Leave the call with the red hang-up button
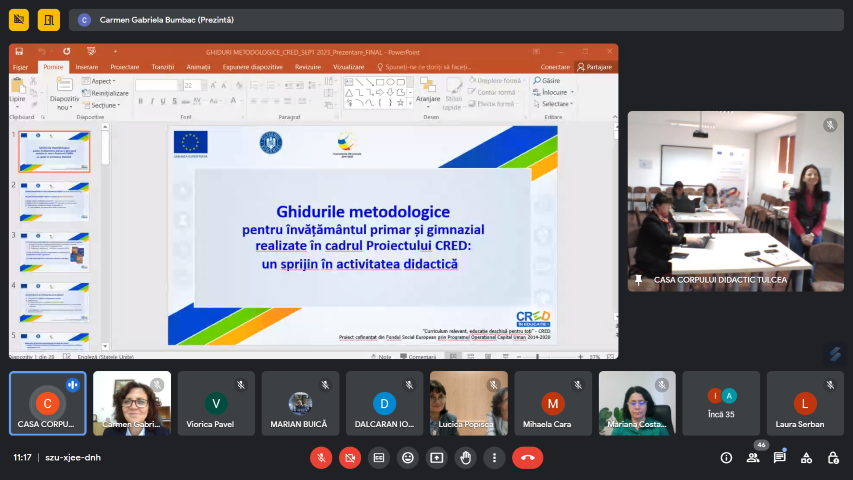 [x=527, y=457]
